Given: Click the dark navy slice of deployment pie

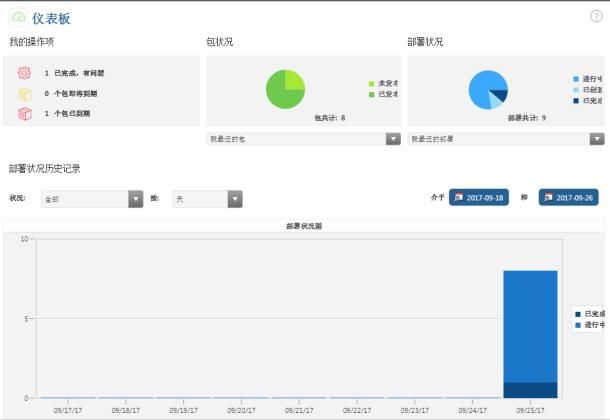Looking at the screenshot, I should (501, 95).
